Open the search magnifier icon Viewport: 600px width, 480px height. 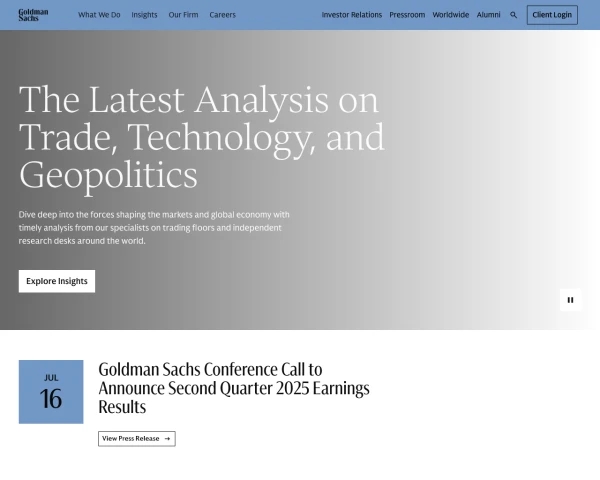pyautogui.click(x=514, y=15)
